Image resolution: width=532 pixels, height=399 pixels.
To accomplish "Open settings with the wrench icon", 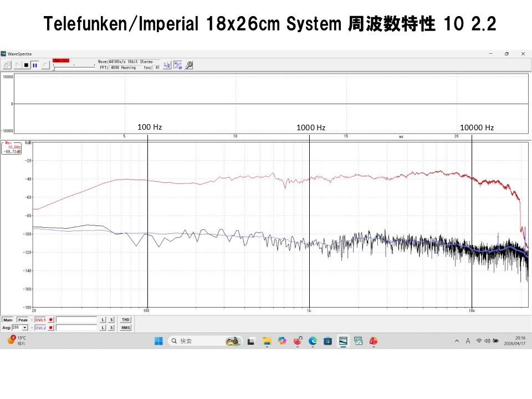I will (189, 65).
